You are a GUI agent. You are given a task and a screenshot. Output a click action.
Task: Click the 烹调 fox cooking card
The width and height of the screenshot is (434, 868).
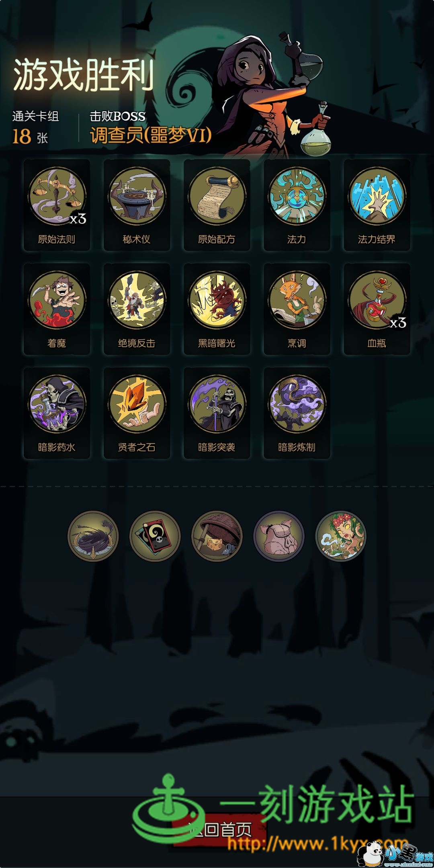[297, 309]
